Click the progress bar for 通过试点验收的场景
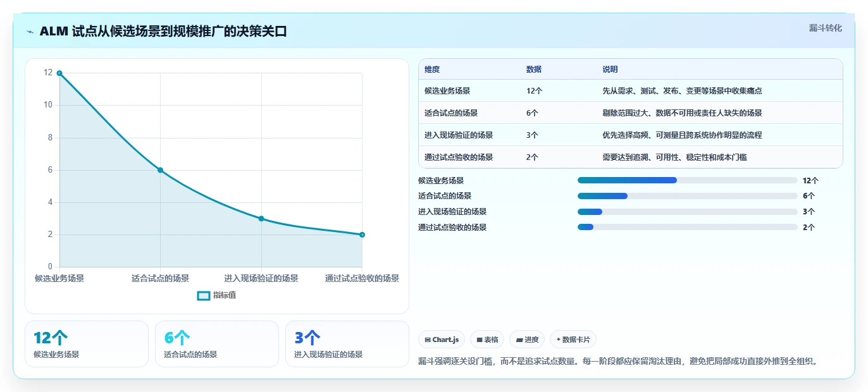 click(687, 227)
